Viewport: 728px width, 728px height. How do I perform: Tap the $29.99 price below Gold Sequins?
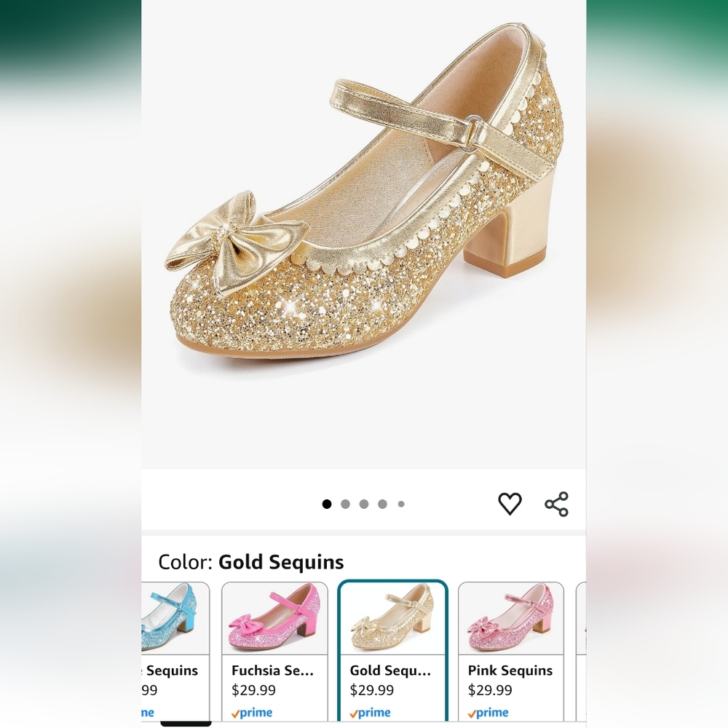tap(371, 690)
